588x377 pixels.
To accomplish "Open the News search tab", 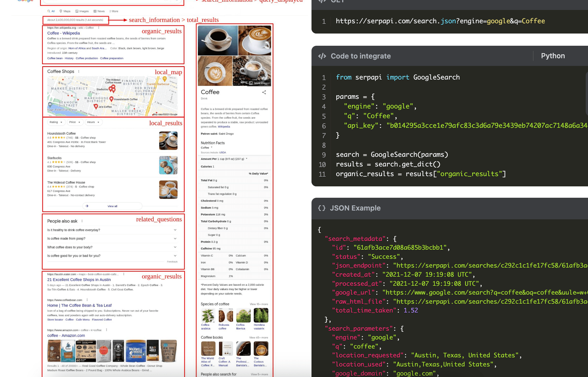I will (99, 11).
